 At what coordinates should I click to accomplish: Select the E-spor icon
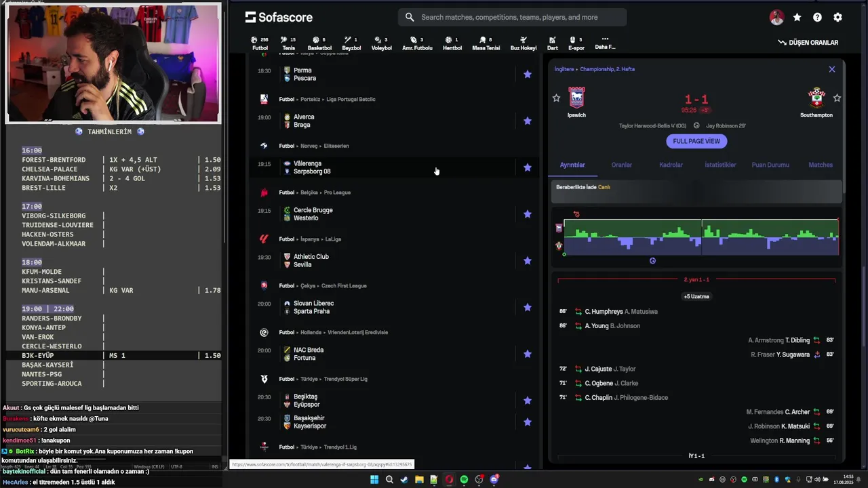point(576,43)
